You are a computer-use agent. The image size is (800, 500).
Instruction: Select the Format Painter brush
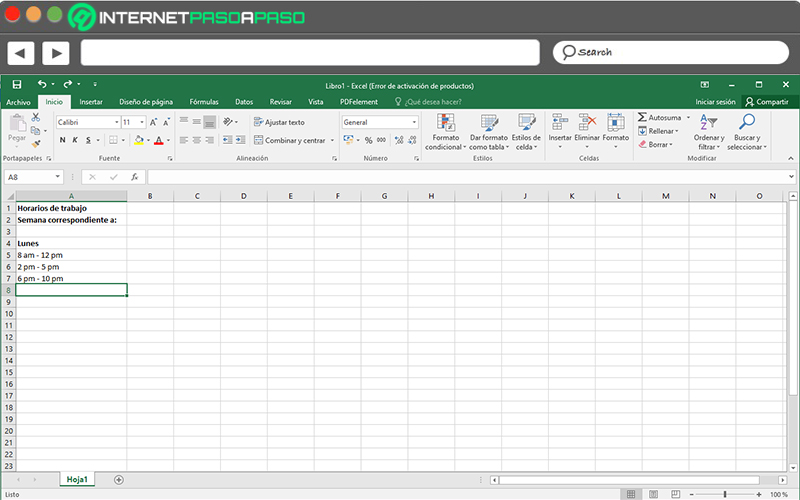(x=35, y=144)
